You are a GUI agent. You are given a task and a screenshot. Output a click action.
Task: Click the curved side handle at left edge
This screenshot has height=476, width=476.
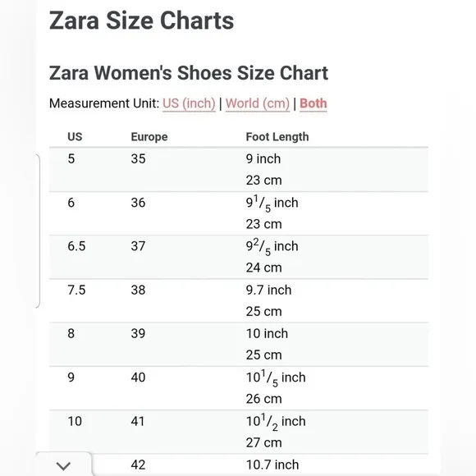[x=38, y=231]
